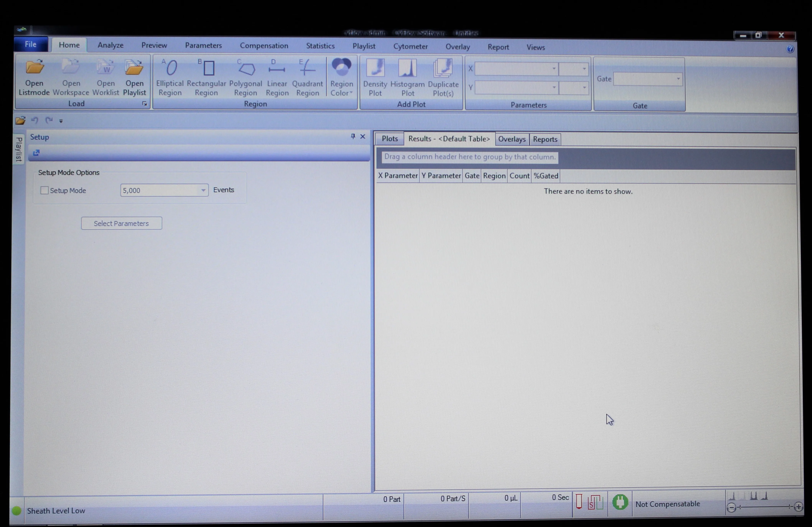Switch to the Compensation ribbon tab
The height and width of the screenshot is (527, 812).
coord(264,46)
